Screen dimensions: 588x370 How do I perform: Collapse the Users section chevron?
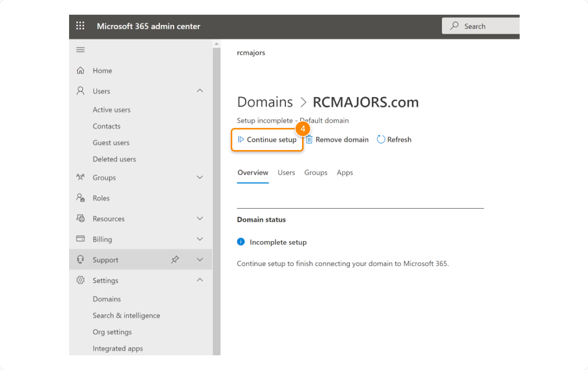(200, 91)
